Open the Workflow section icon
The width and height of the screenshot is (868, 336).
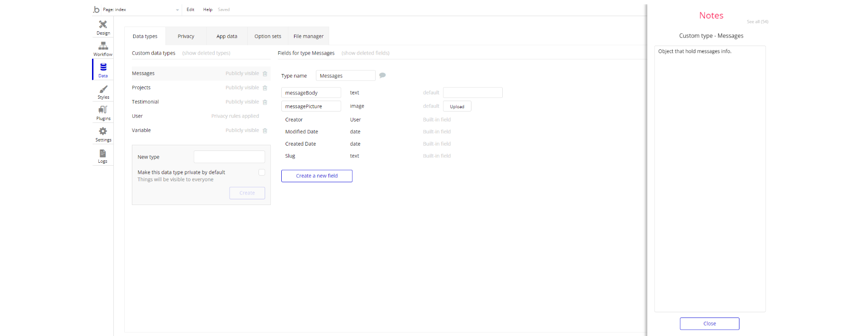point(103,46)
